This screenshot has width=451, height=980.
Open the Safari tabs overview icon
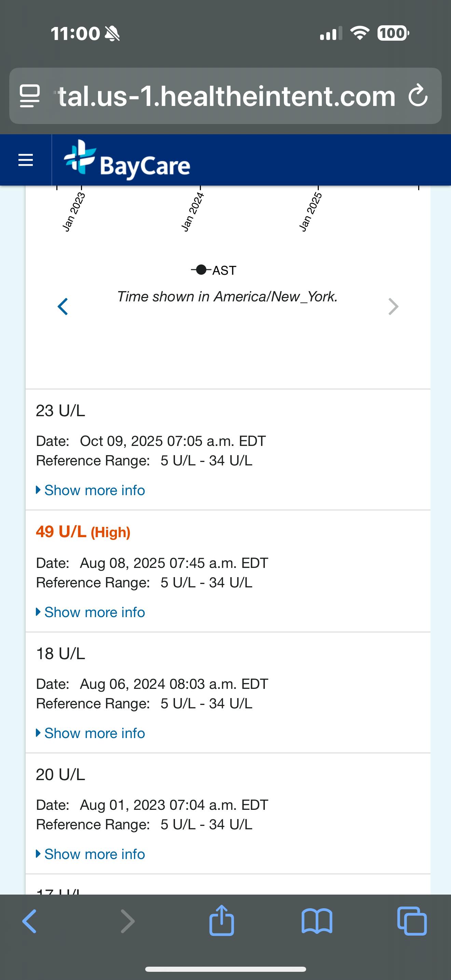(412, 921)
